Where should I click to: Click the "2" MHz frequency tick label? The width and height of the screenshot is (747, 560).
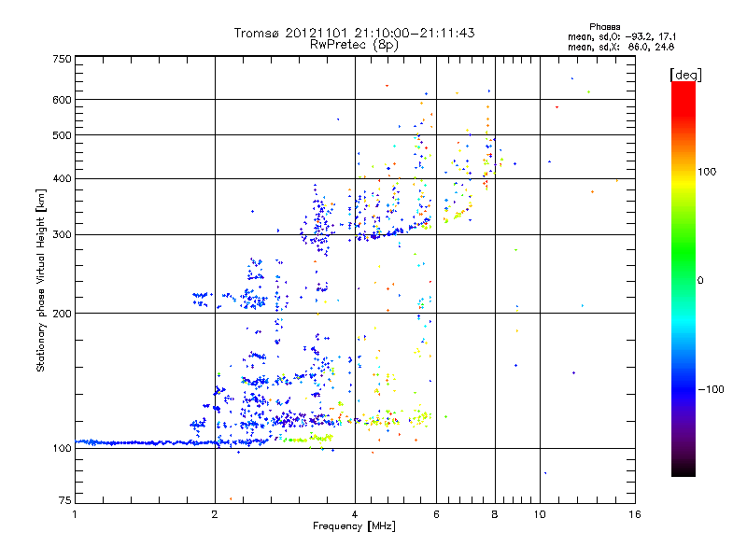[x=215, y=514]
